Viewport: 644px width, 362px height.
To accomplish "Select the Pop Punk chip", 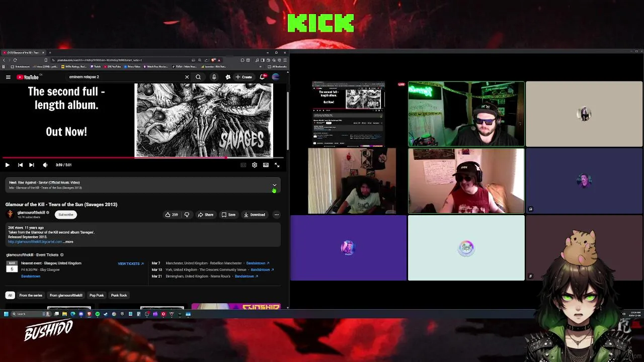I will pyautogui.click(x=97, y=295).
